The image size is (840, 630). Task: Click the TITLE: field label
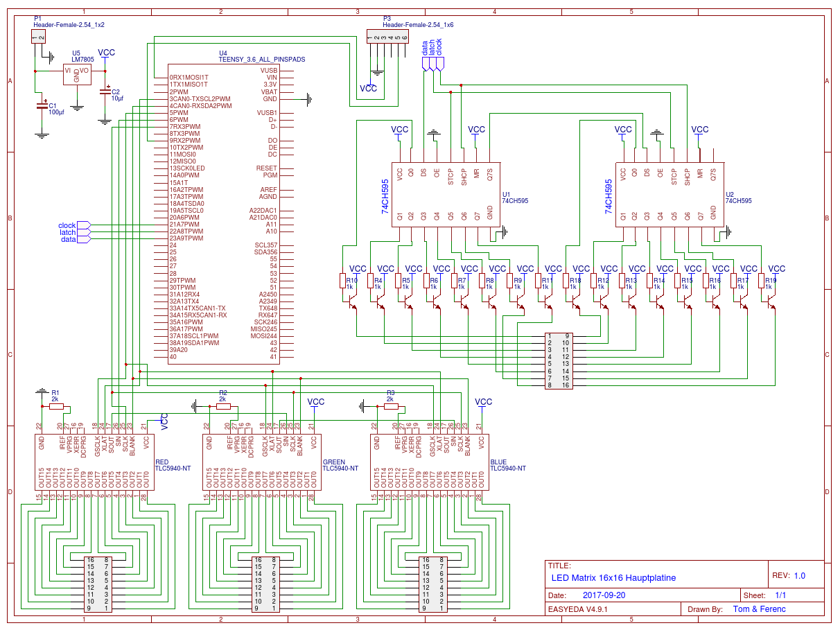pos(559,565)
